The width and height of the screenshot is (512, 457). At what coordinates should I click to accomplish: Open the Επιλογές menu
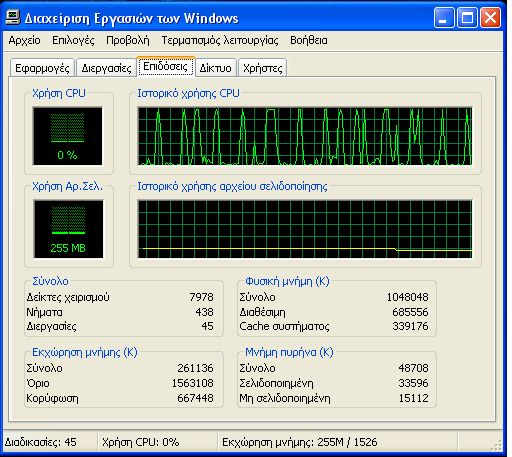point(73,40)
